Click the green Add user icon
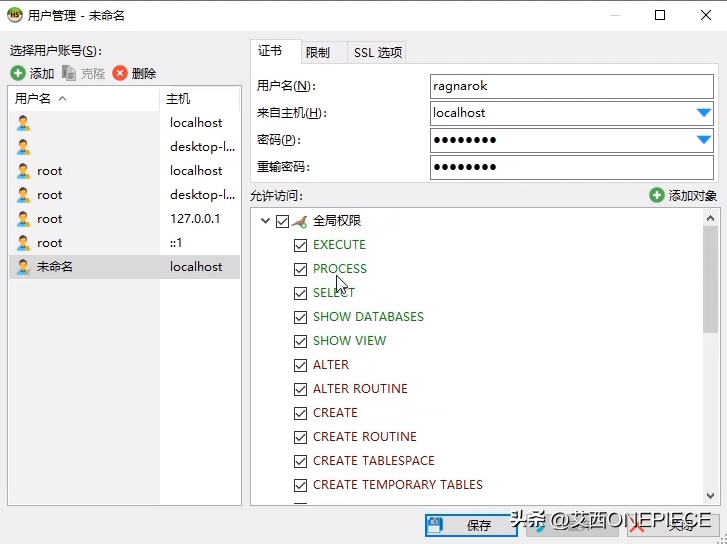 pyautogui.click(x=18, y=73)
